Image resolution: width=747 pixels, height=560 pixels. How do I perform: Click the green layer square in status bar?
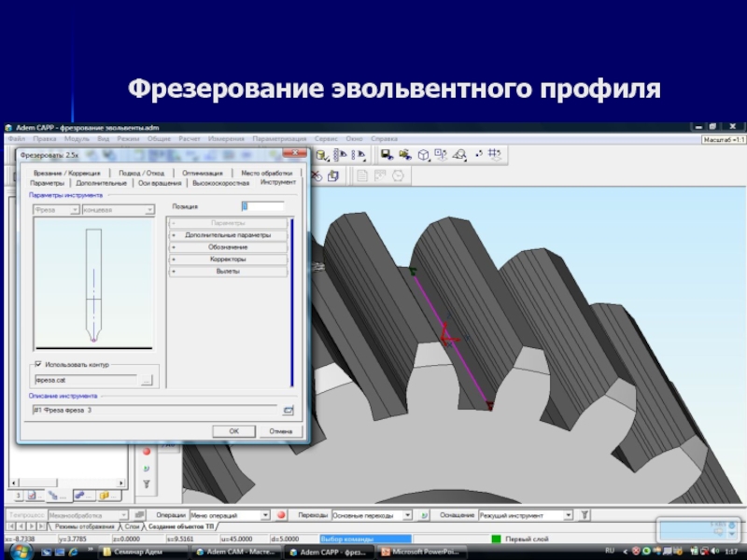pos(496,539)
